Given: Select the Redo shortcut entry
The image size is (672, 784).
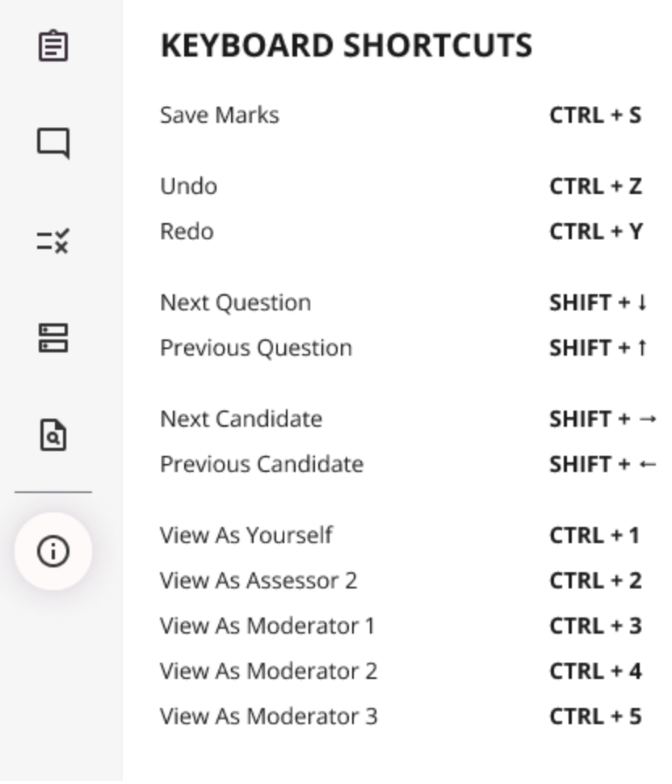Looking at the screenshot, I should [187, 231].
